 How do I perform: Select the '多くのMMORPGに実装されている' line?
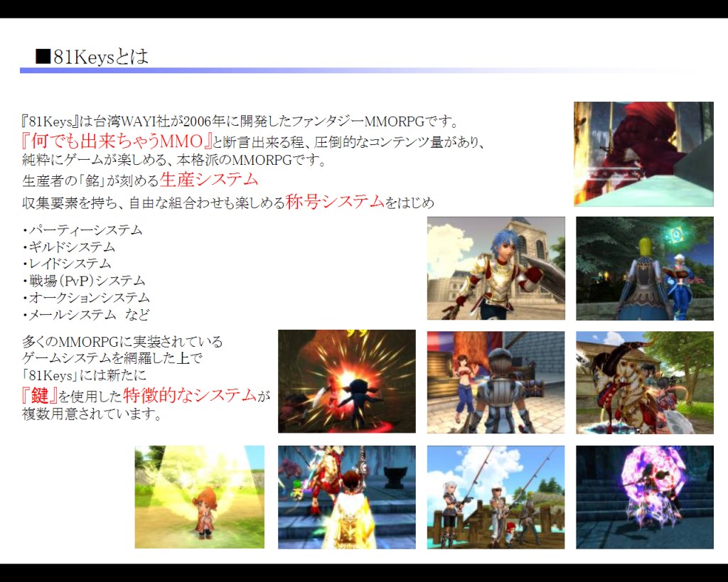122,342
